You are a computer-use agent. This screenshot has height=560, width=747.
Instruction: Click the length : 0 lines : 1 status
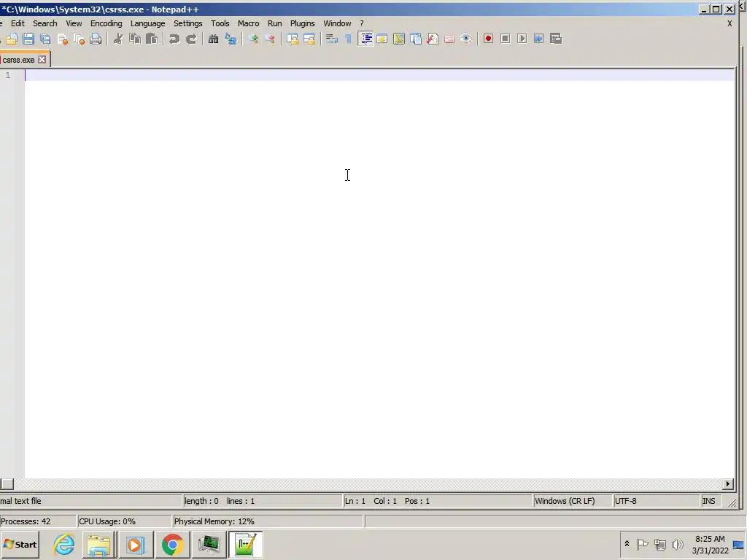point(263,501)
